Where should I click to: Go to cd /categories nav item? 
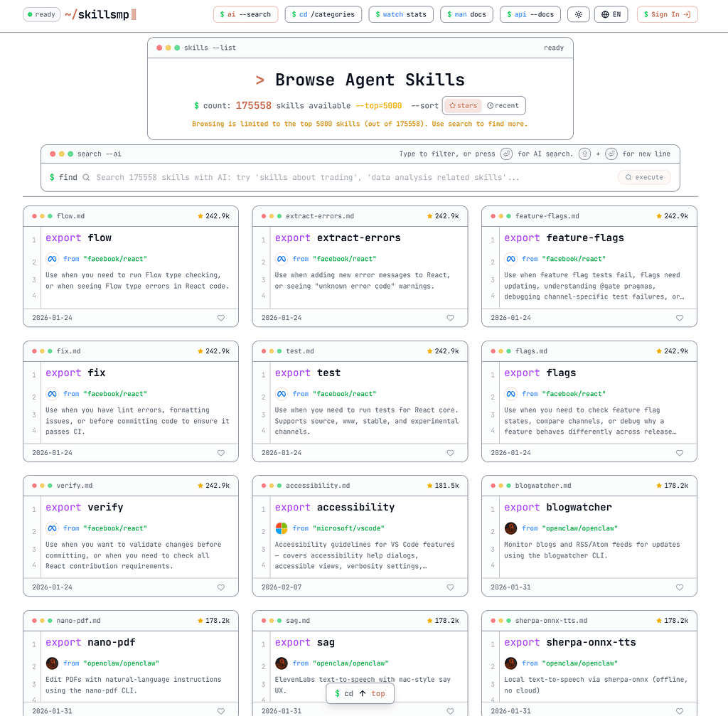(323, 14)
